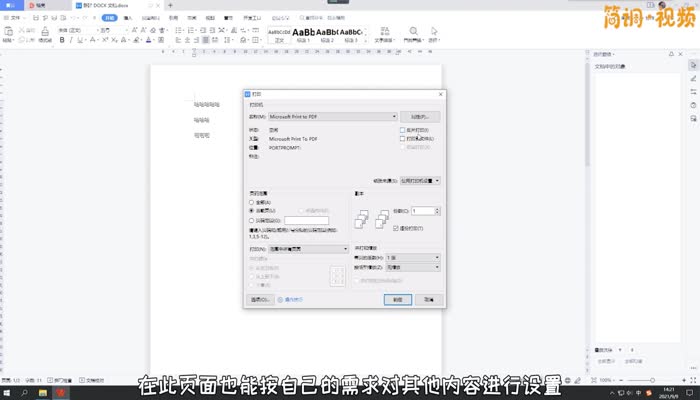Viewport: 700px width, 400px height.
Task: Pick the text highlight color
Action: pos(137,40)
